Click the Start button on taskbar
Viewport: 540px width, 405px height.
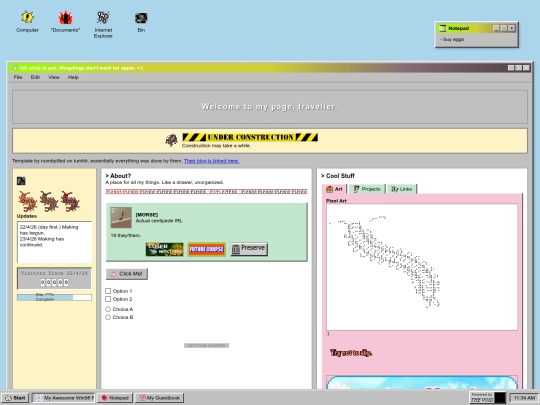(15, 398)
